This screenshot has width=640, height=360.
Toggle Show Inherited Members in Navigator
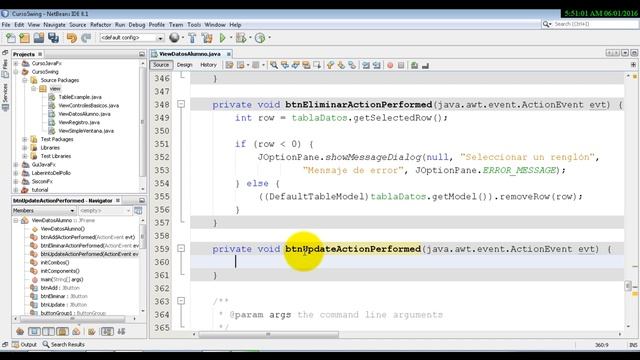[20, 331]
